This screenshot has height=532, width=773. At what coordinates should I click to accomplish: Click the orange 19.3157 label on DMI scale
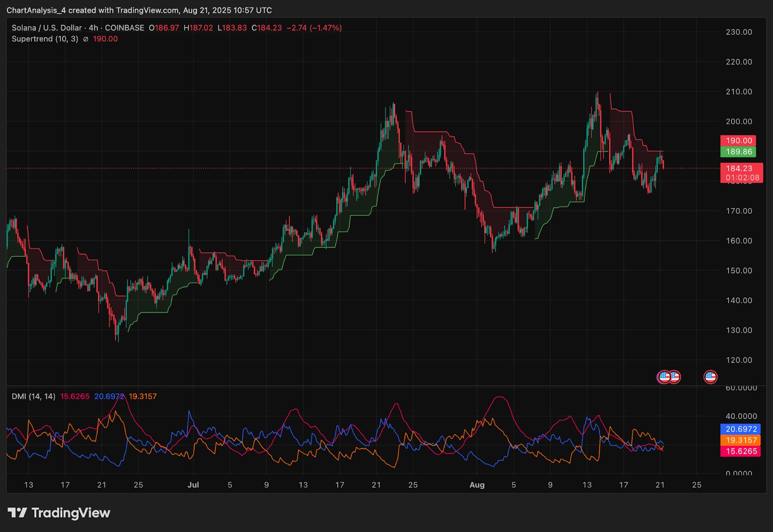click(x=741, y=440)
